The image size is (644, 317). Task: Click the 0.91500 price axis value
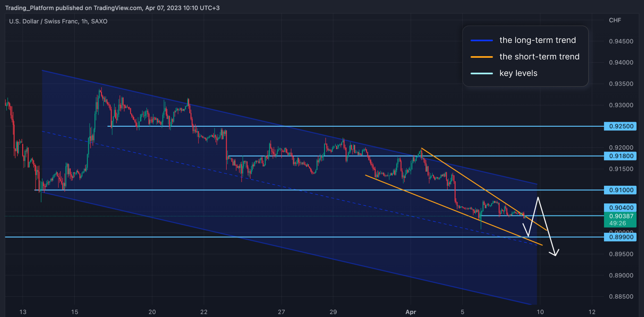621,169
